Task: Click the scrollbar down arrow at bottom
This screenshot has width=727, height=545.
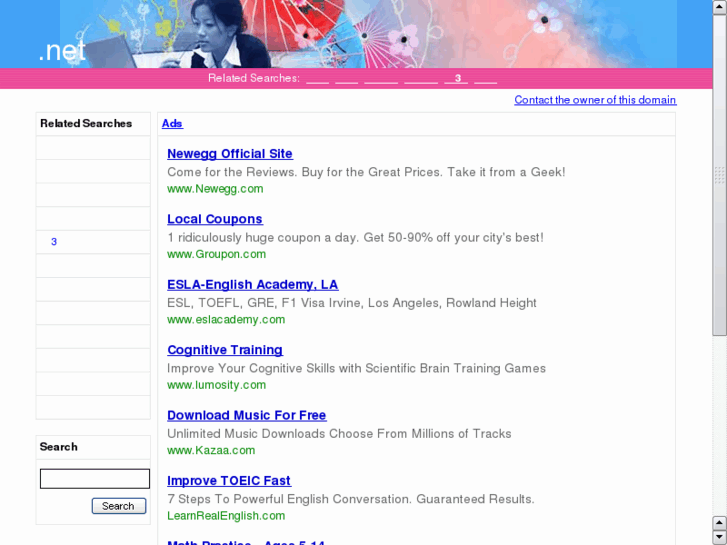Action: [x=720, y=537]
